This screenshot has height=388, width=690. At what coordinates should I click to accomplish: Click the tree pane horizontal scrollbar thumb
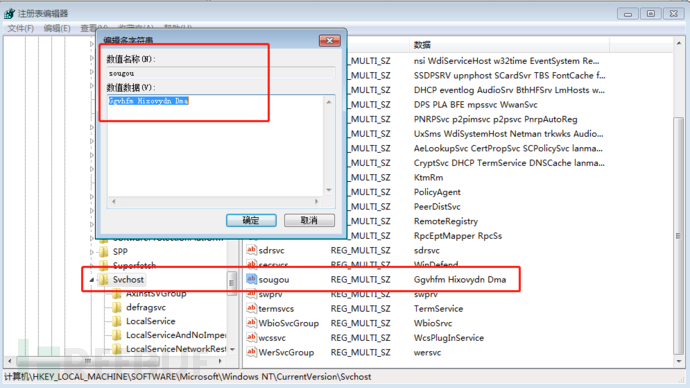tap(88, 361)
